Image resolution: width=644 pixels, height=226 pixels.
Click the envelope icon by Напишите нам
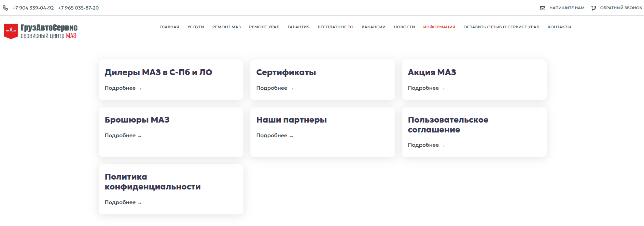pos(543,8)
